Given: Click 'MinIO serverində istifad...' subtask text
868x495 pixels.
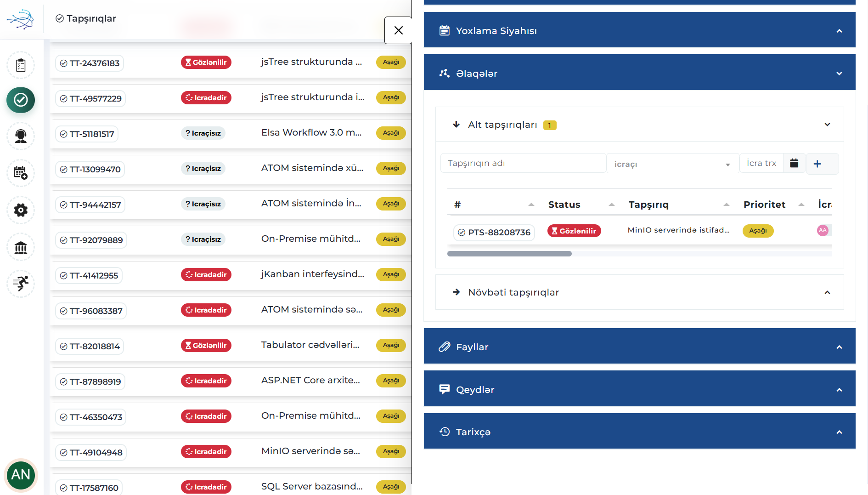Looking at the screenshot, I should 678,230.
